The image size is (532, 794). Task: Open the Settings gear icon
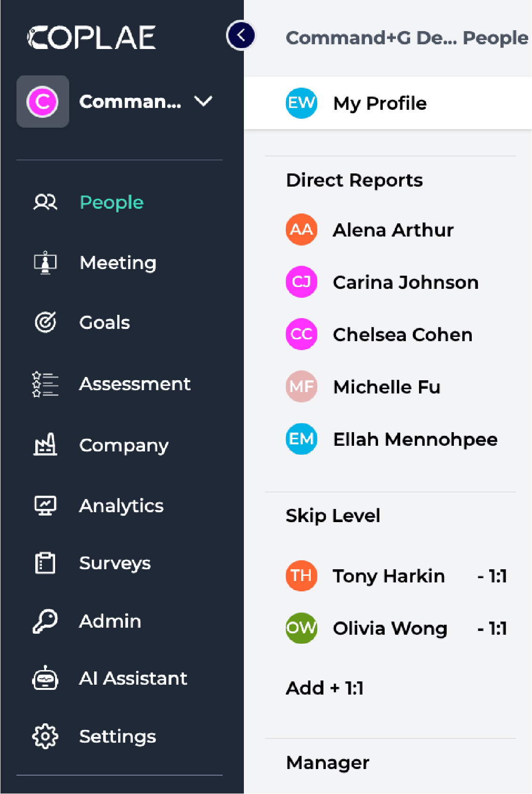click(x=45, y=737)
